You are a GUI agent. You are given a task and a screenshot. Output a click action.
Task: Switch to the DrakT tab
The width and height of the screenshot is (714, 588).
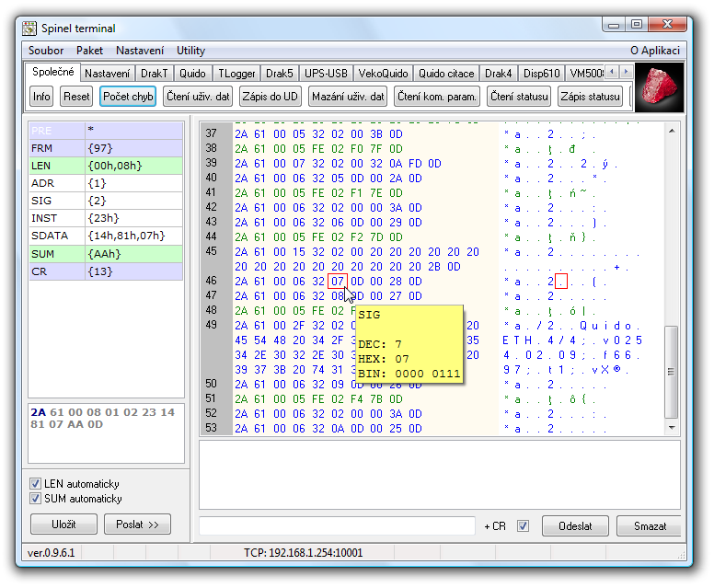154,74
